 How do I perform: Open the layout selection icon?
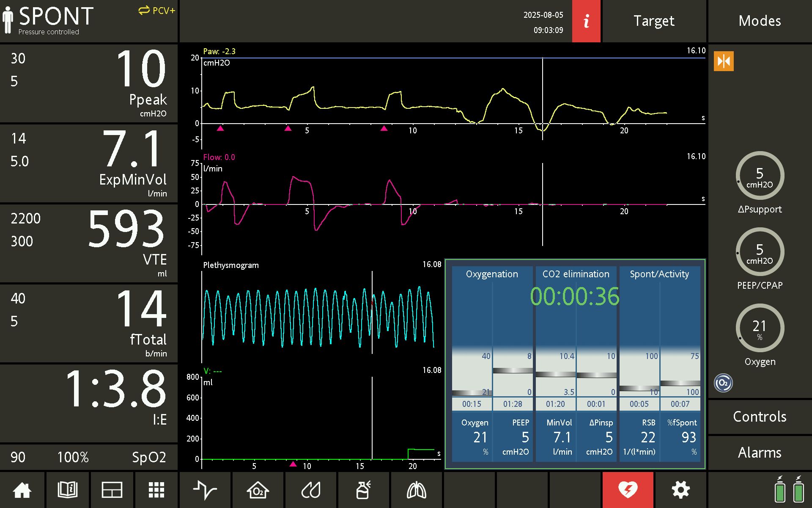coord(112,490)
